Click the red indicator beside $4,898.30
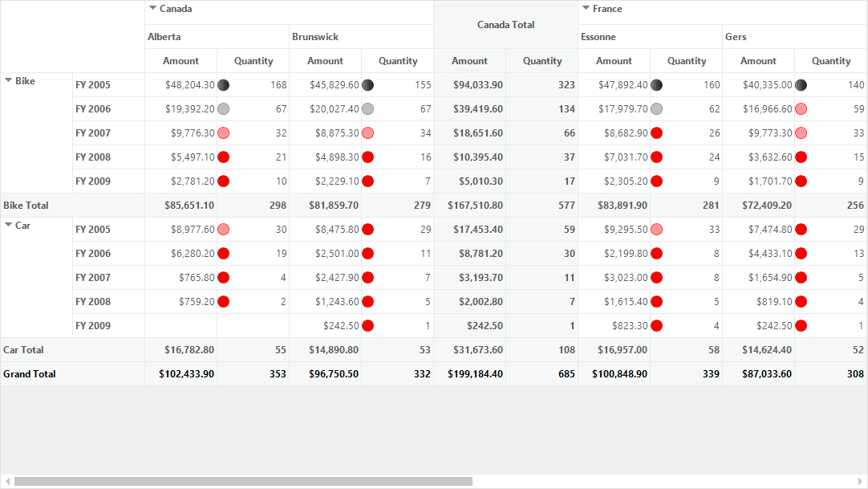This screenshot has width=868, height=489. coord(367,157)
